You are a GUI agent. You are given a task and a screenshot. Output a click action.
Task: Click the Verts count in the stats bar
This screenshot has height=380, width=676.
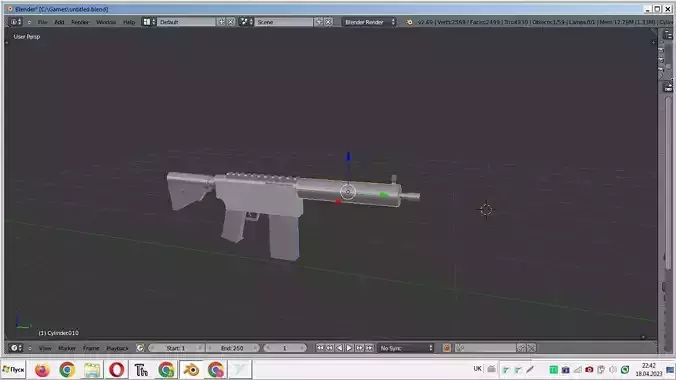(x=451, y=22)
